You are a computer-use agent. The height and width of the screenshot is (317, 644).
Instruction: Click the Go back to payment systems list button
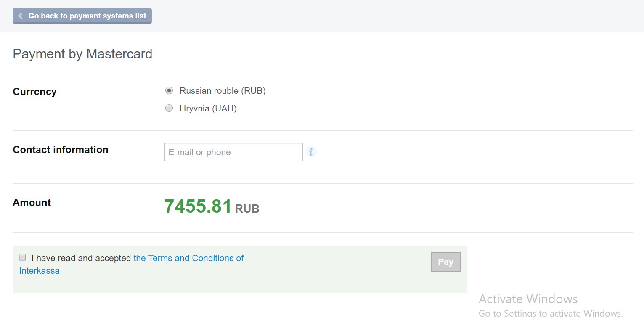(x=82, y=16)
